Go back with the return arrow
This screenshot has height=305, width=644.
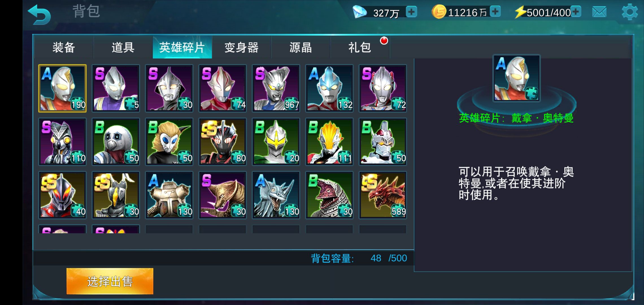39,14
